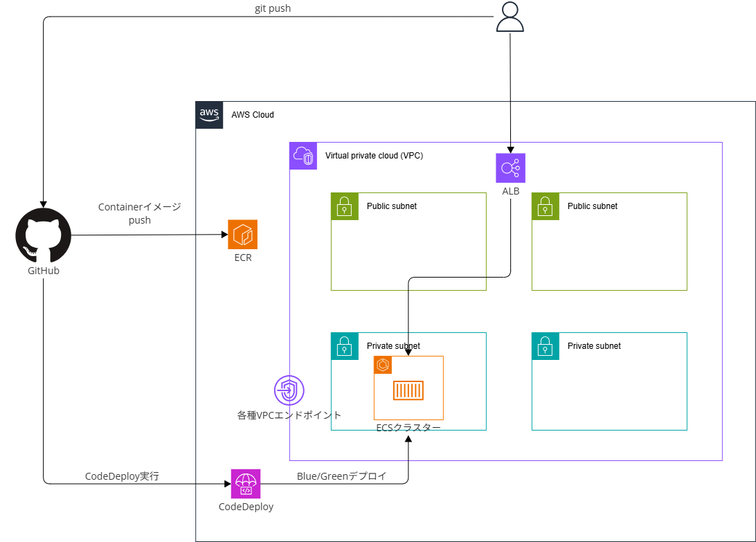Click the user person icon
Viewport: 756px width, 542px height.
tap(510, 17)
